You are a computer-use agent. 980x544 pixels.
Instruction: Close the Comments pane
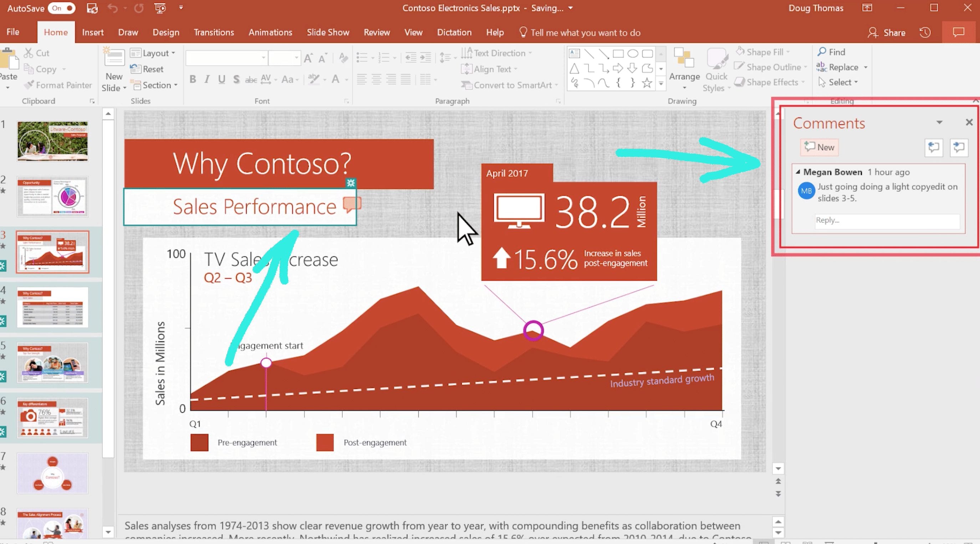coord(969,122)
